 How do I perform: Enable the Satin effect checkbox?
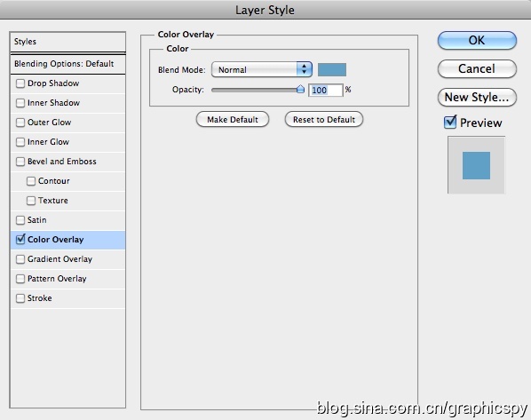(x=20, y=220)
